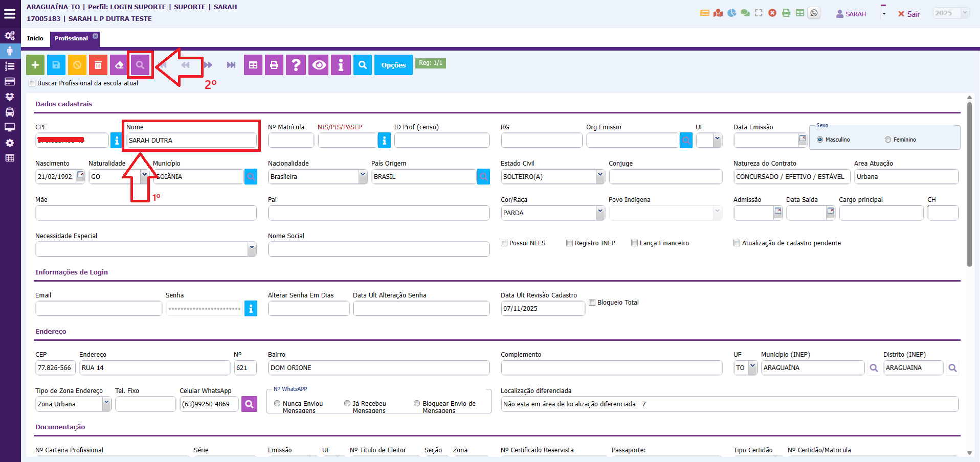Click the eye view icon in toolbar

319,65
